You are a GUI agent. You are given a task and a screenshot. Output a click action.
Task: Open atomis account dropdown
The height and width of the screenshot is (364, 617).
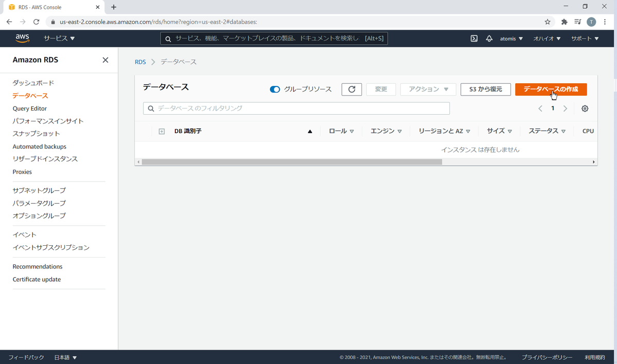pos(512,39)
